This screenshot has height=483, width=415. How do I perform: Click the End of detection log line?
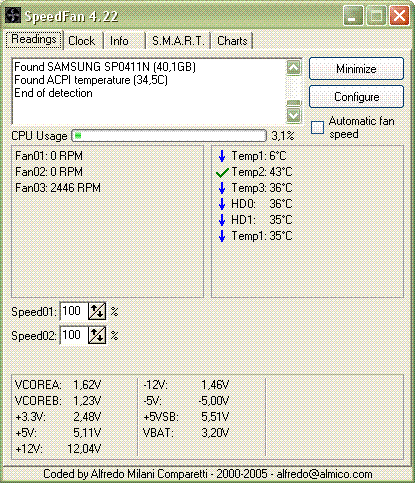tap(53, 93)
